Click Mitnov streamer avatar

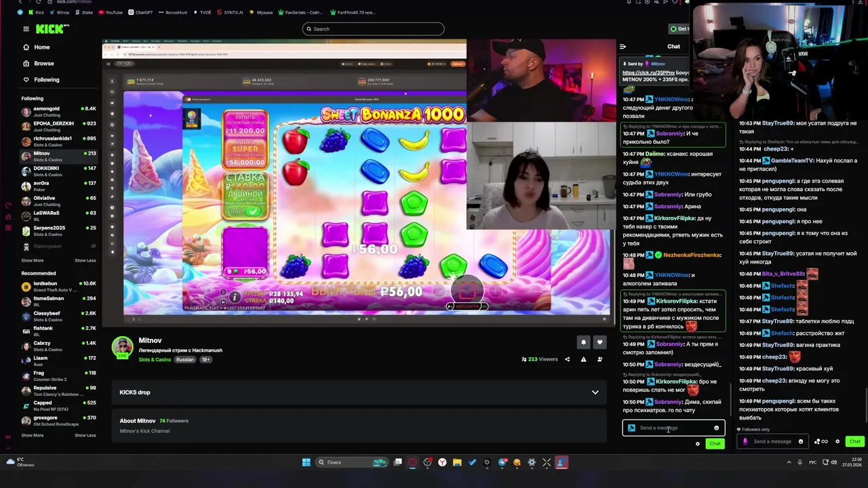pos(122,346)
